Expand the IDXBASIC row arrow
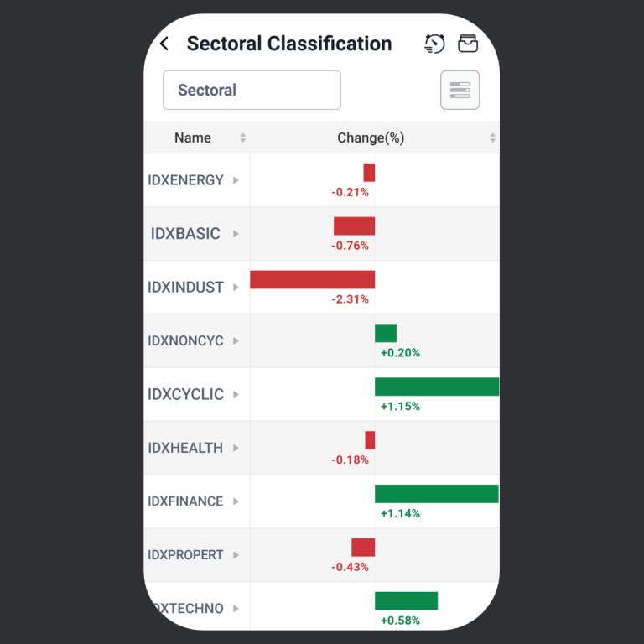644x644 pixels. [x=236, y=234]
